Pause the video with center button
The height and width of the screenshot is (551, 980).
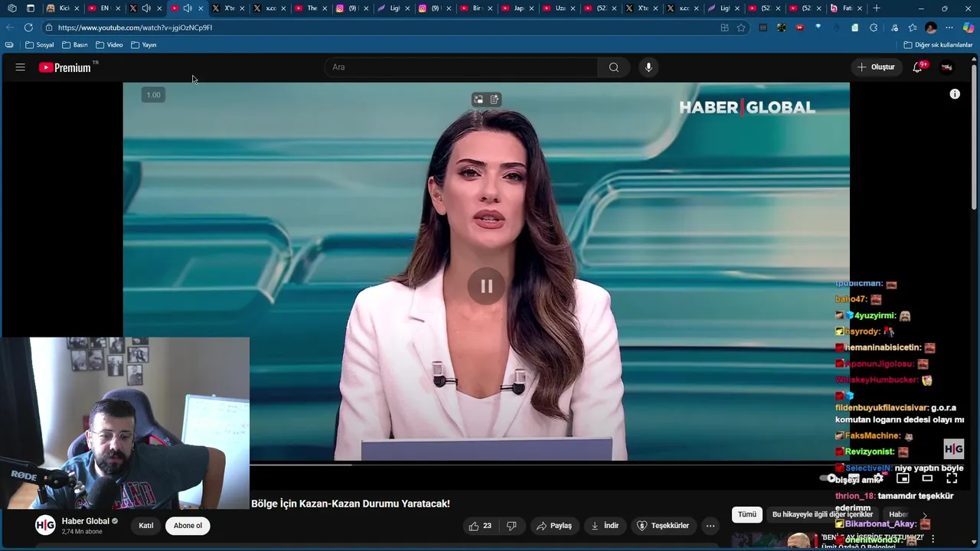(x=486, y=286)
